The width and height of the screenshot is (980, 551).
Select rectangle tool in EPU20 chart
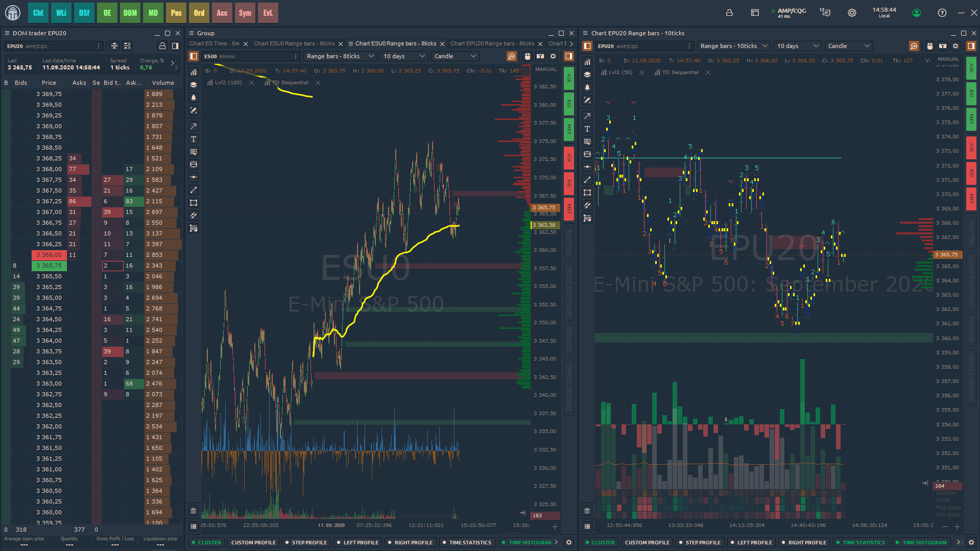pos(587,193)
